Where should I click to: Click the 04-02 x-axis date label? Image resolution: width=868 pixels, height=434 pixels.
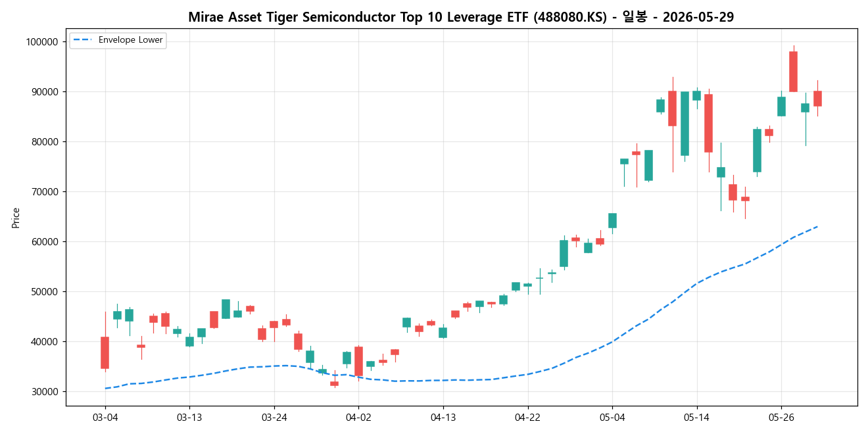[x=358, y=418]
